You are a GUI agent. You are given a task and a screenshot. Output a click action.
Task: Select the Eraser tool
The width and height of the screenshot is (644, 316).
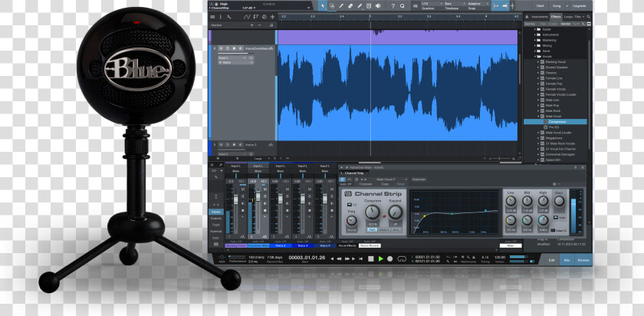click(x=350, y=5)
